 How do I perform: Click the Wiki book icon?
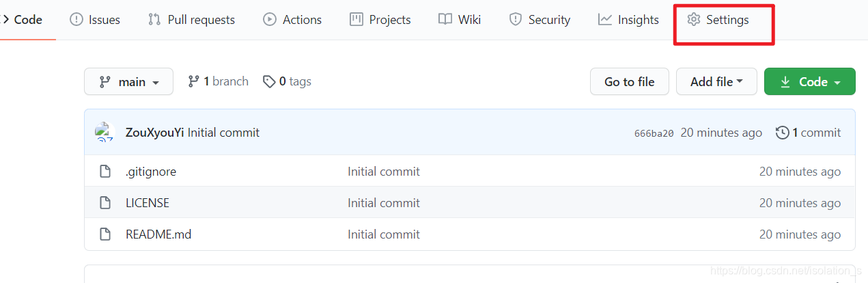tap(445, 20)
